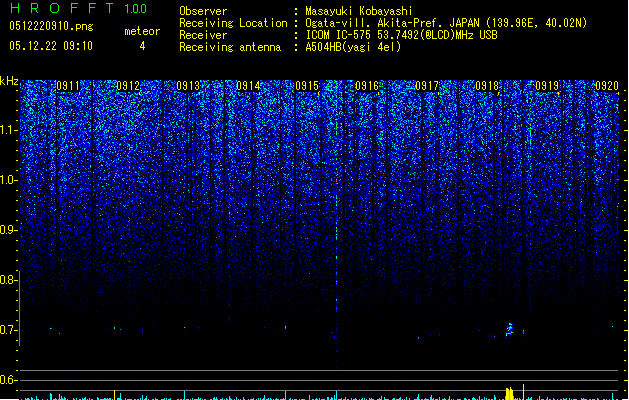Click the meteor label
This screenshot has width=629, height=400.
click(142, 31)
